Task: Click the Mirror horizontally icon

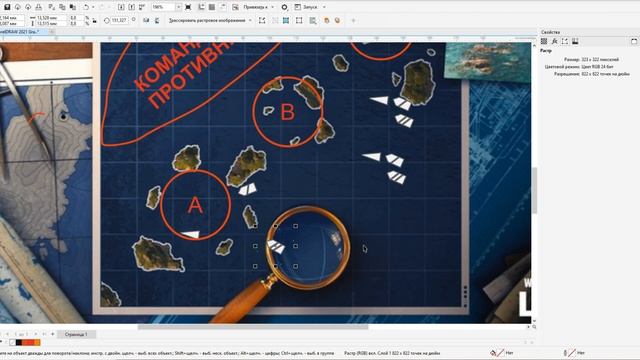Action: pyautogui.click(x=146, y=20)
